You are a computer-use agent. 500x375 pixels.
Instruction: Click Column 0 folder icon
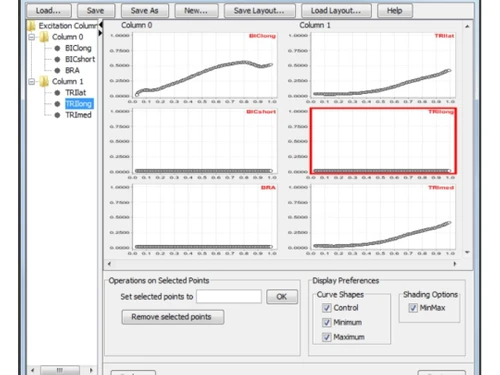click(x=44, y=37)
